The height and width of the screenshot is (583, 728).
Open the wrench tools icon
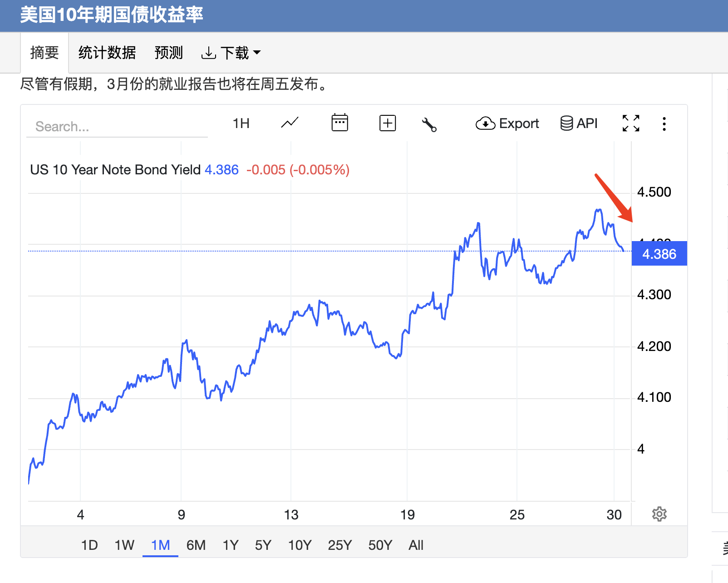pyautogui.click(x=429, y=124)
